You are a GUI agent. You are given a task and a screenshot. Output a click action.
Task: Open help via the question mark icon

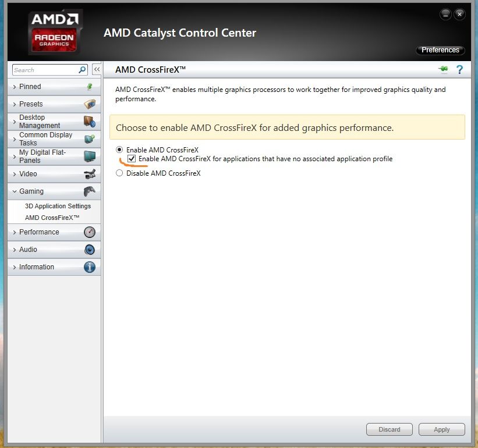[x=459, y=69]
